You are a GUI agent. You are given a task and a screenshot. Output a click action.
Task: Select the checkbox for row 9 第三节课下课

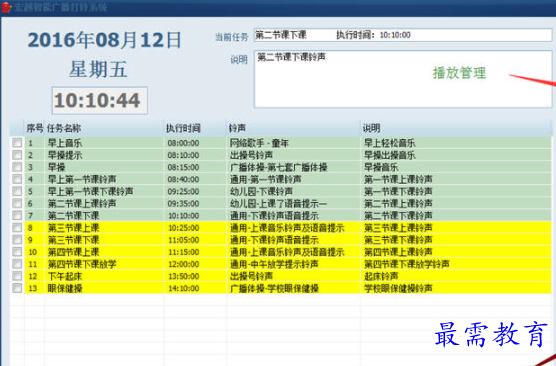(17, 240)
